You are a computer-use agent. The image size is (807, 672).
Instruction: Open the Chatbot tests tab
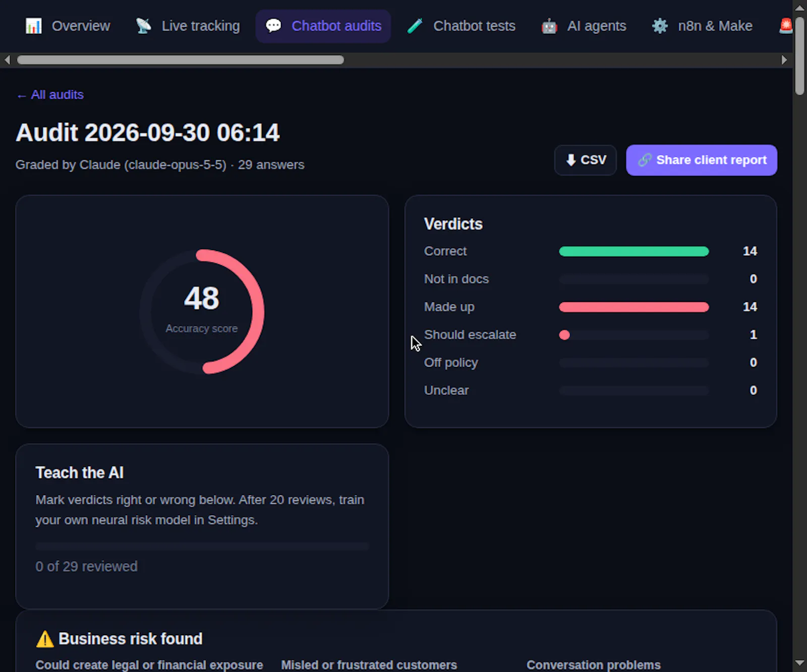[461, 26]
